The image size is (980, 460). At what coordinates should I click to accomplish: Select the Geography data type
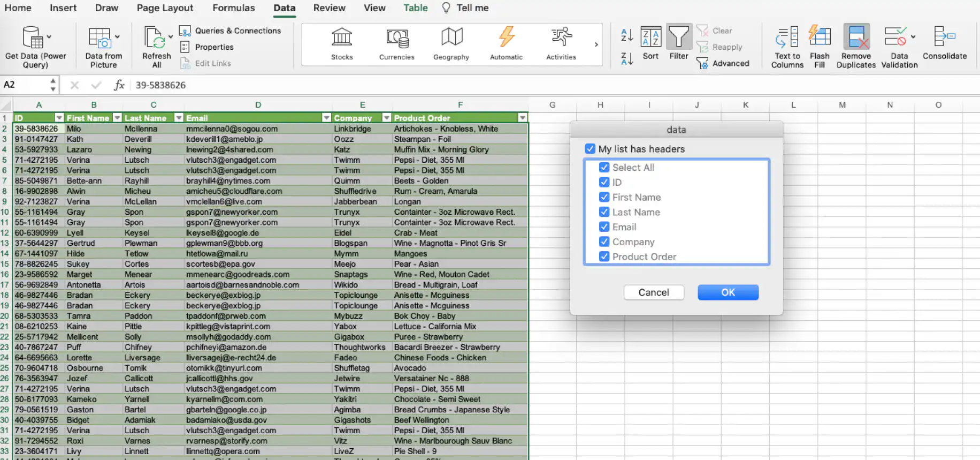pos(451,44)
